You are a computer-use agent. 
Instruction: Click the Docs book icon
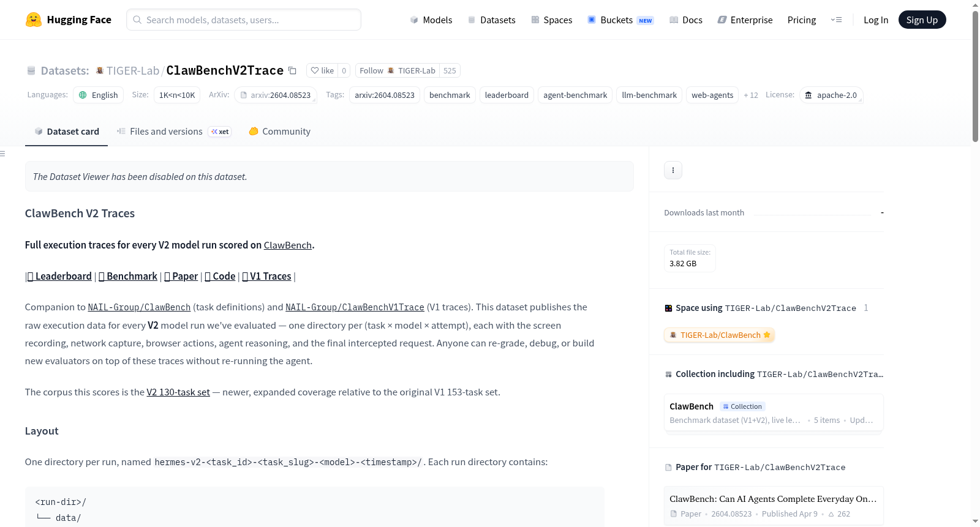point(674,20)
